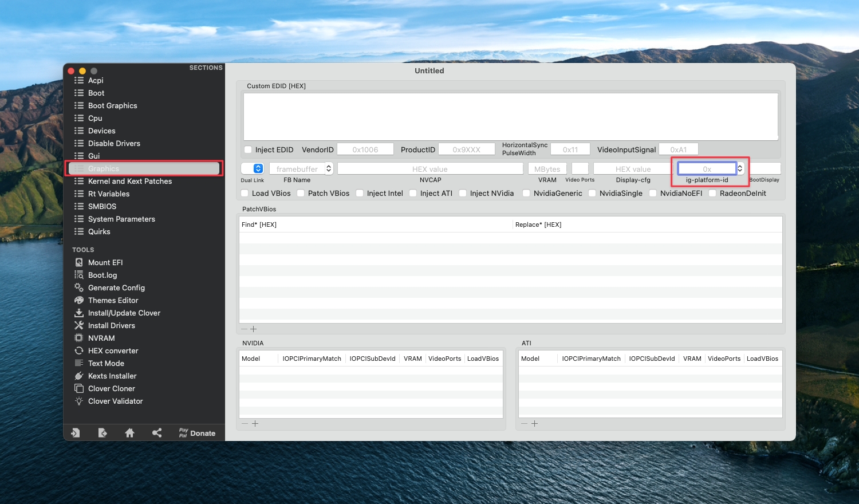The height and width of the screenshot is (504, 859).
Task: Toggle the Inject Intel checkbox
Action: coord(360,193)
